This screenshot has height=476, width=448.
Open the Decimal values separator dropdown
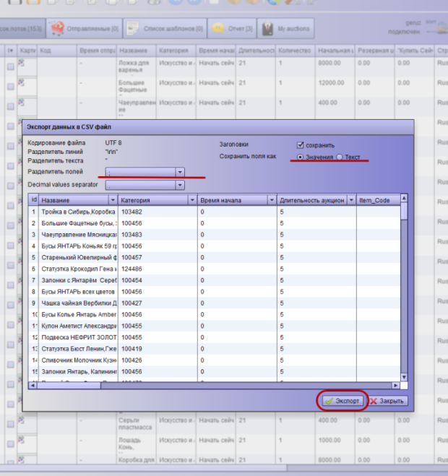[x=180, y=185]
